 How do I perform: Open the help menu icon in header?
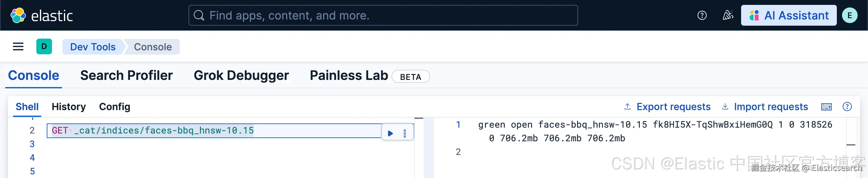pyautogui.click(x=702, y=16)
